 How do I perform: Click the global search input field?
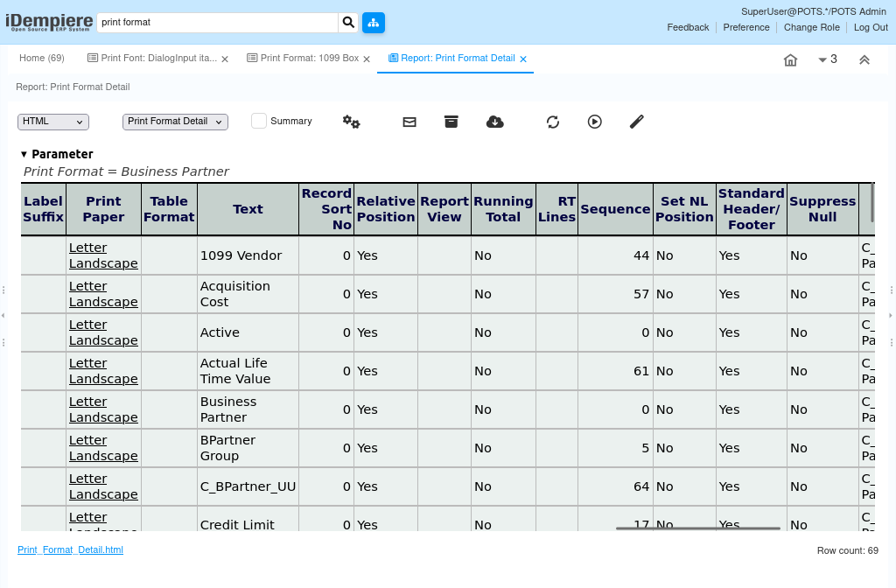(218, 22)
